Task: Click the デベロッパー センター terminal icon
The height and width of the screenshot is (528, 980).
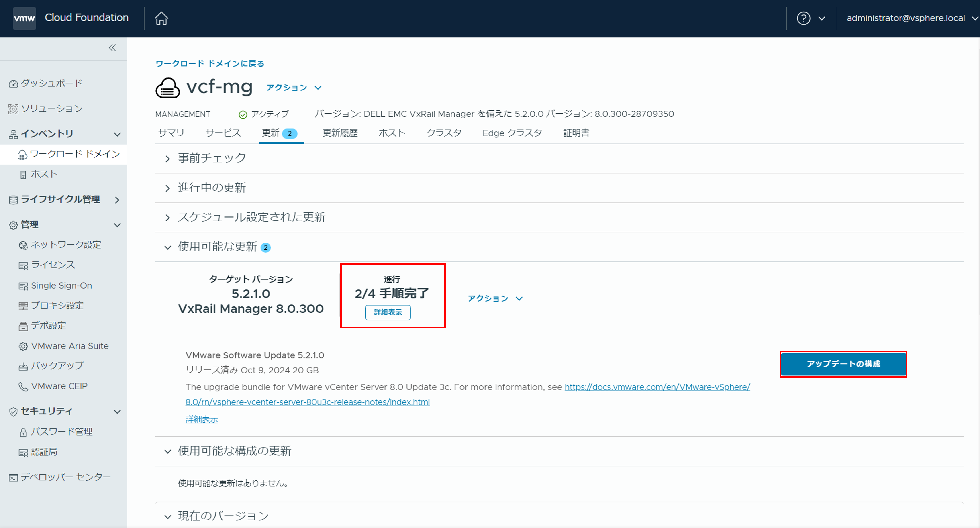Action: tap(13, 477)
